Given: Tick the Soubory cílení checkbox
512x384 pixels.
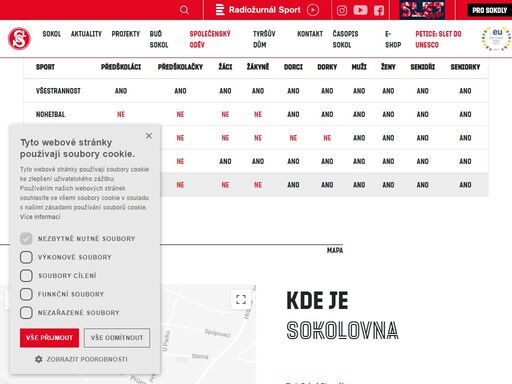Looking at the screenshot, I should pos(26,276).
